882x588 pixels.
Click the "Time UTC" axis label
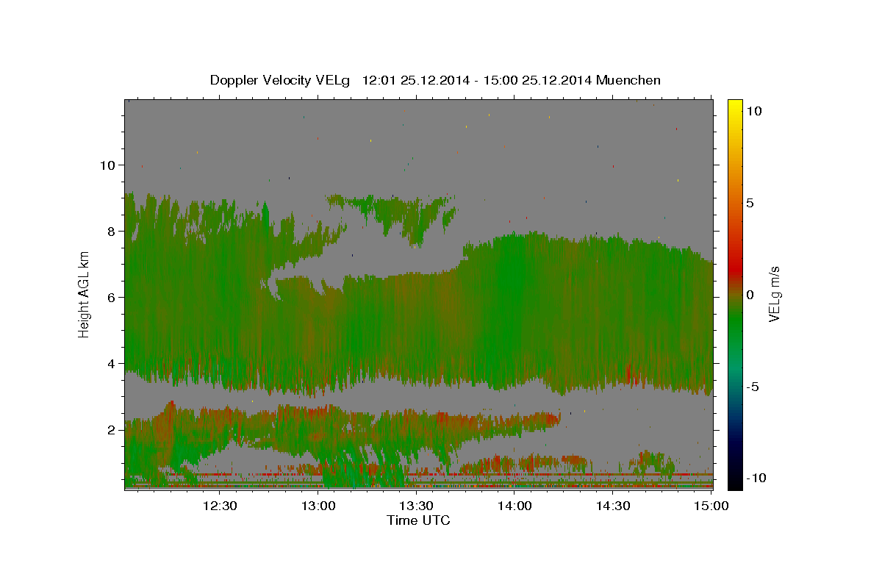tap(418, 520)
